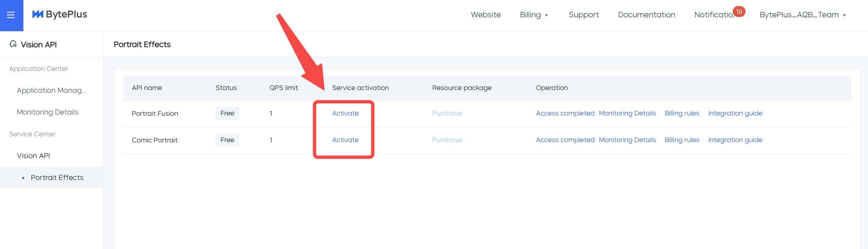
Task: Click the Comic Portrait API name
Action: click(x=155, y=140)
